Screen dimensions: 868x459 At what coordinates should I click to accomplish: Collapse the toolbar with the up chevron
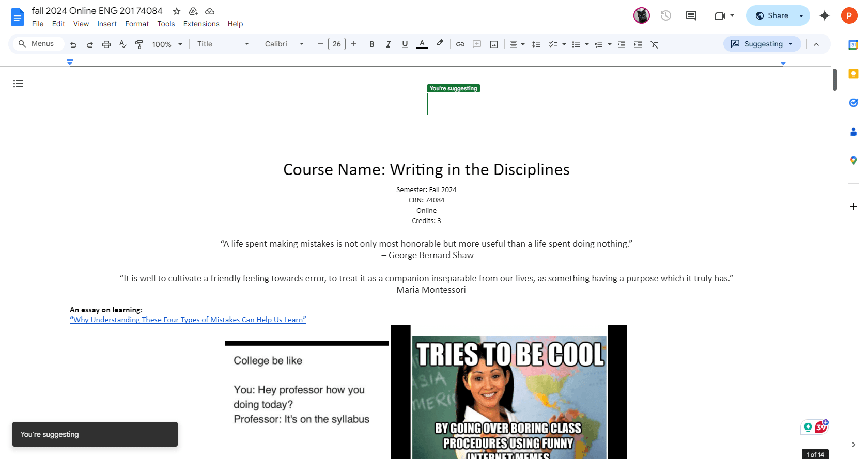click(x=816, y=44)
